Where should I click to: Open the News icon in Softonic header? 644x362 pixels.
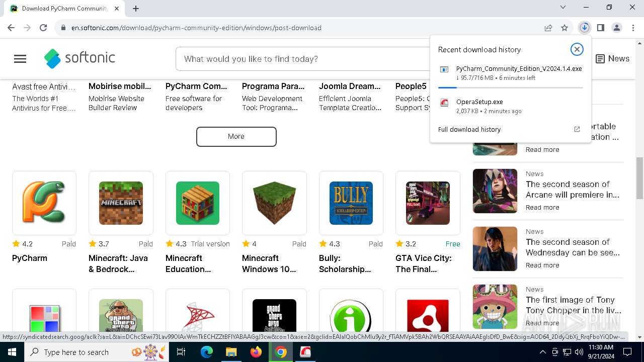click(600, 59)
